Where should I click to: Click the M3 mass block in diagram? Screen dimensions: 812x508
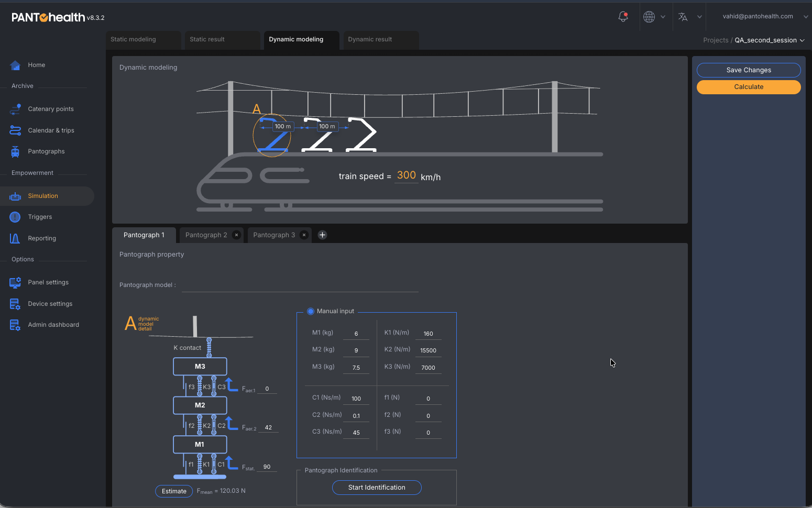pyautogui.click(x=200, y=367)
